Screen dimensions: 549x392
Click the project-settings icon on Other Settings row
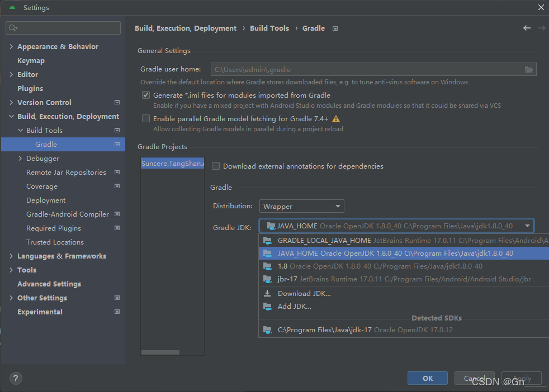pos(117,298)
